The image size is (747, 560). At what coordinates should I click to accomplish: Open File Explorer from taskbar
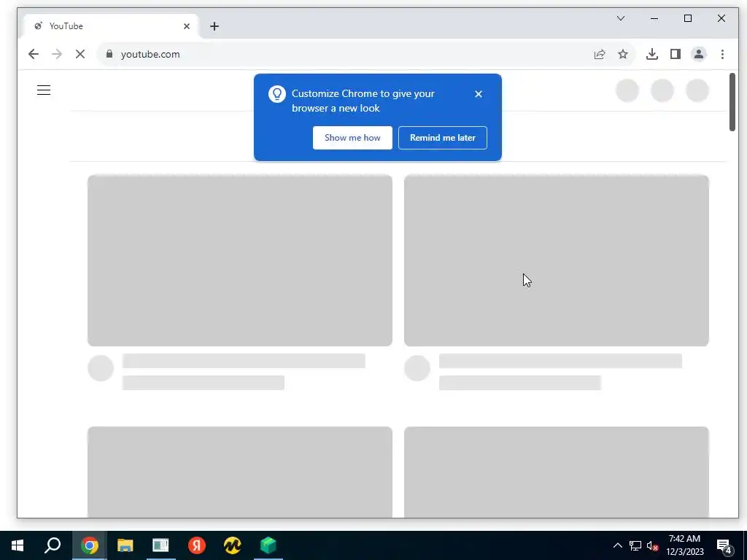pos(125,545)
